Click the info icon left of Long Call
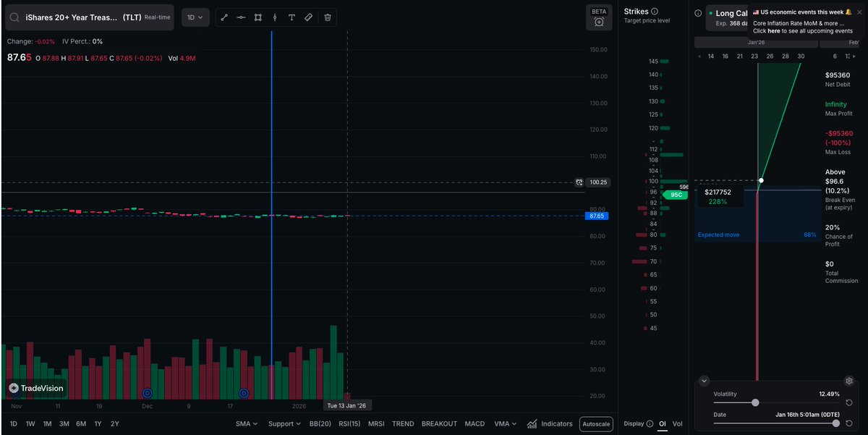 (x=698, y=13)
